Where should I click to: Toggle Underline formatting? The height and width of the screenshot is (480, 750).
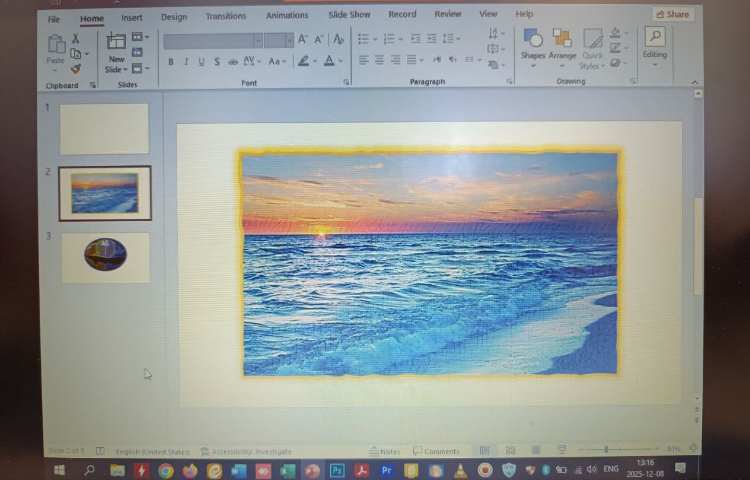click(x=201, y=62)
